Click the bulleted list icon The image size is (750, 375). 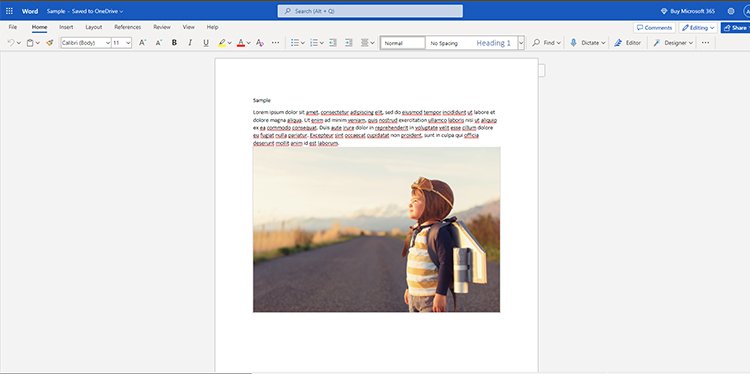(295, 43)
